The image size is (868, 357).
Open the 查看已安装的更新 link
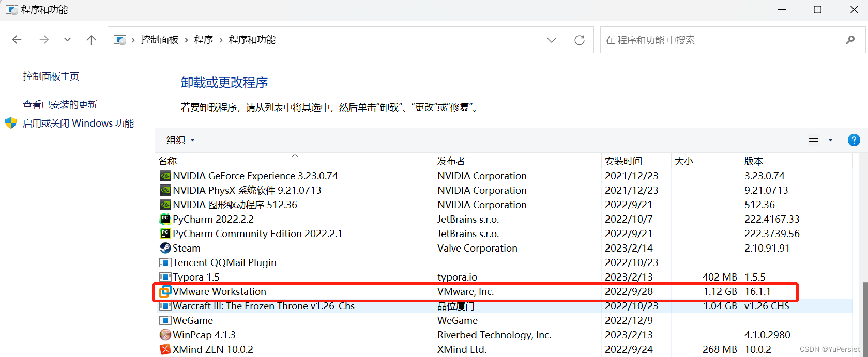click(x=60, y=104)
